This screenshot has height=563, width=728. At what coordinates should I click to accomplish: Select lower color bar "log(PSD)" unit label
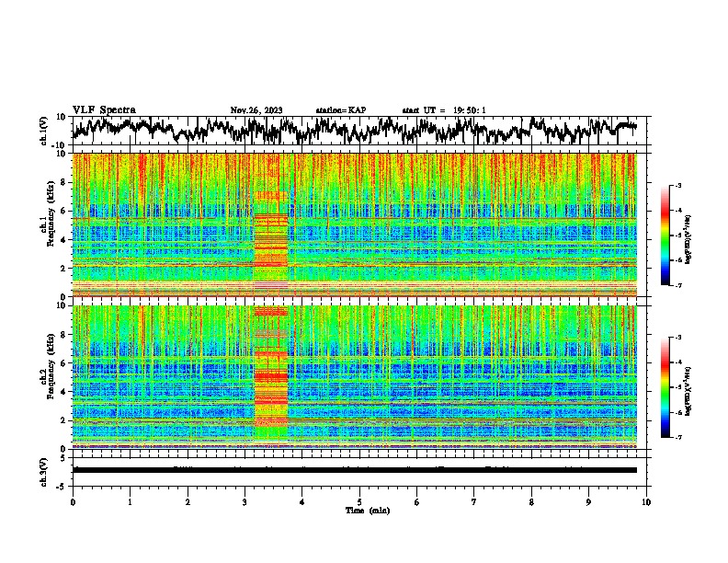[688, 389]
